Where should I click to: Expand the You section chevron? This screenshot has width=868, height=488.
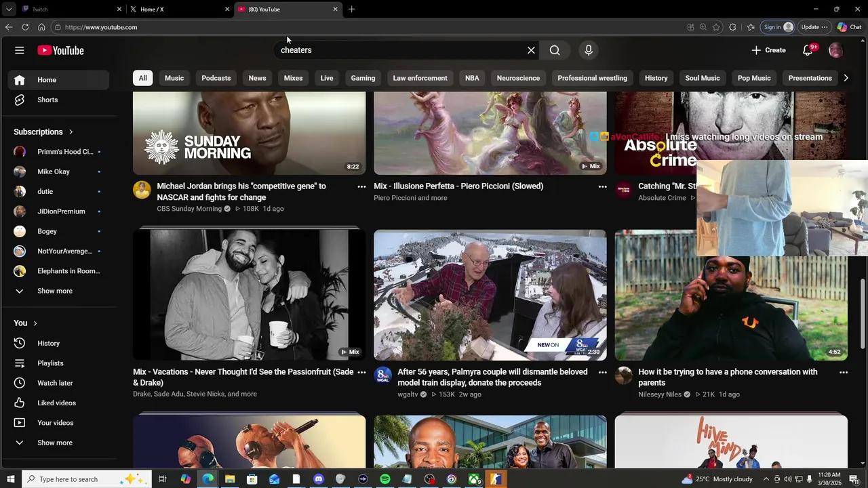(35, 323)
